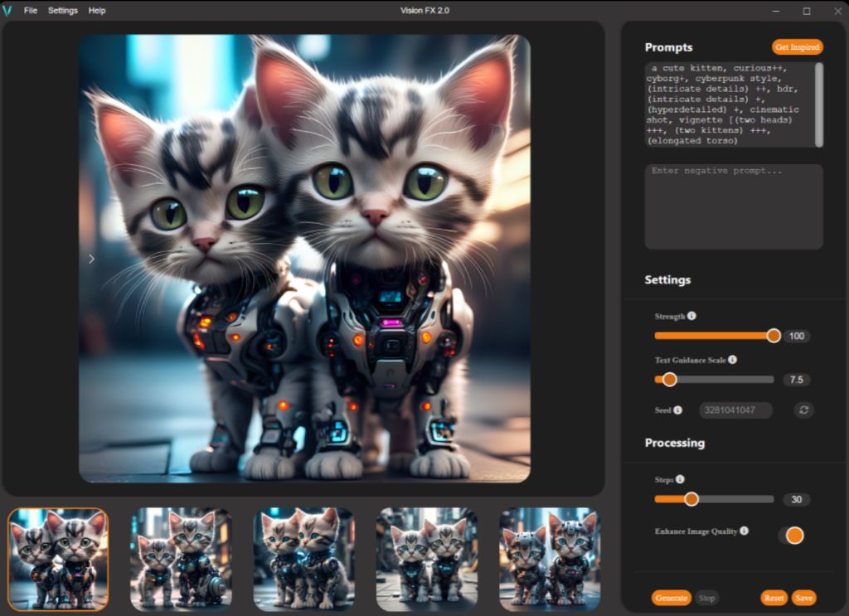
Task: Disable the Enhance Image Quality toggle
Action: 793,535
